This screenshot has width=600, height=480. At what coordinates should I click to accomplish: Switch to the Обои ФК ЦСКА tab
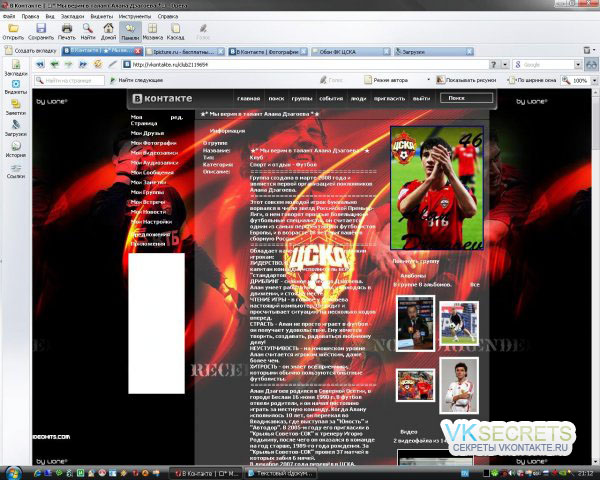point(351,52)
